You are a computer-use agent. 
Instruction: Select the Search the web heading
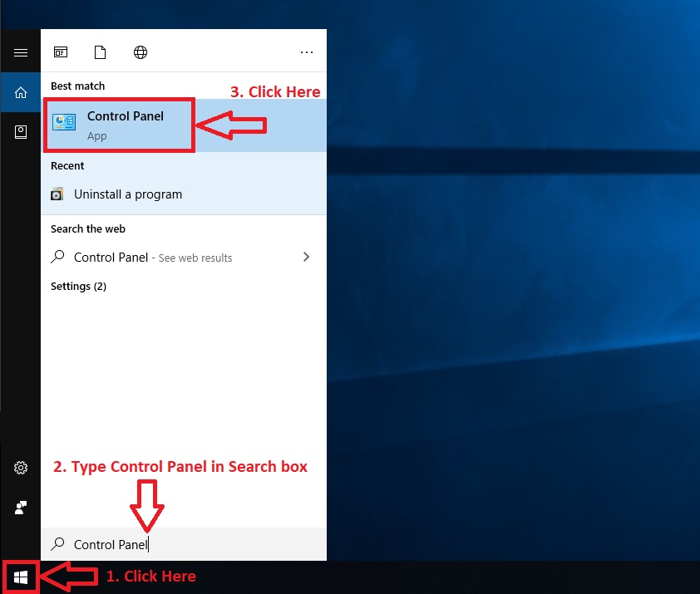(x=88, y=228)
